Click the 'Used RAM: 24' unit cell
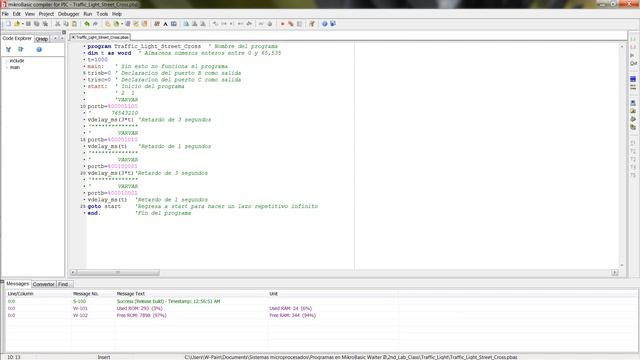The width and height of the screenshot is (640, 360). pyautogui.click(x=291, y=309)
